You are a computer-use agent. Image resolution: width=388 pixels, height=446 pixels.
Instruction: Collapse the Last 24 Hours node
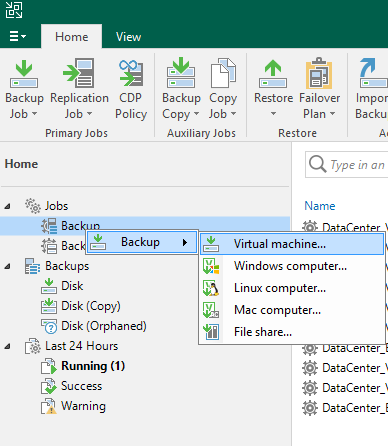coord(7,346)
